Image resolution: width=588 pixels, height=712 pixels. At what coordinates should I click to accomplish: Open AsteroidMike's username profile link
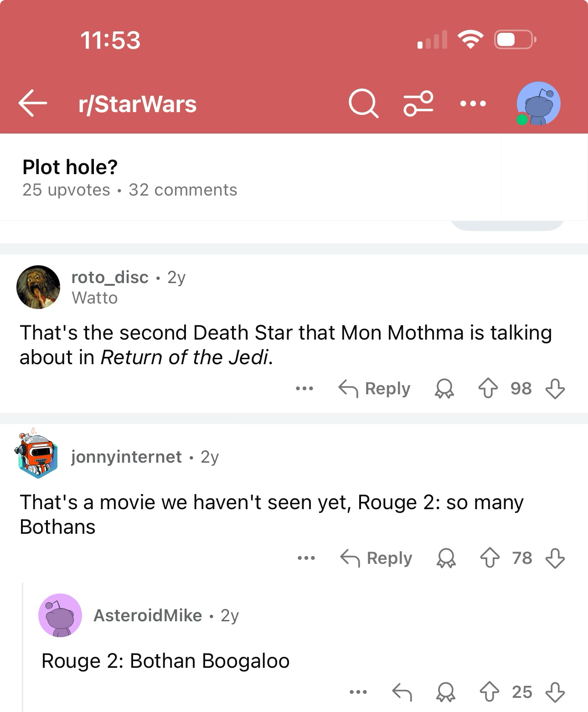(147, 615)
